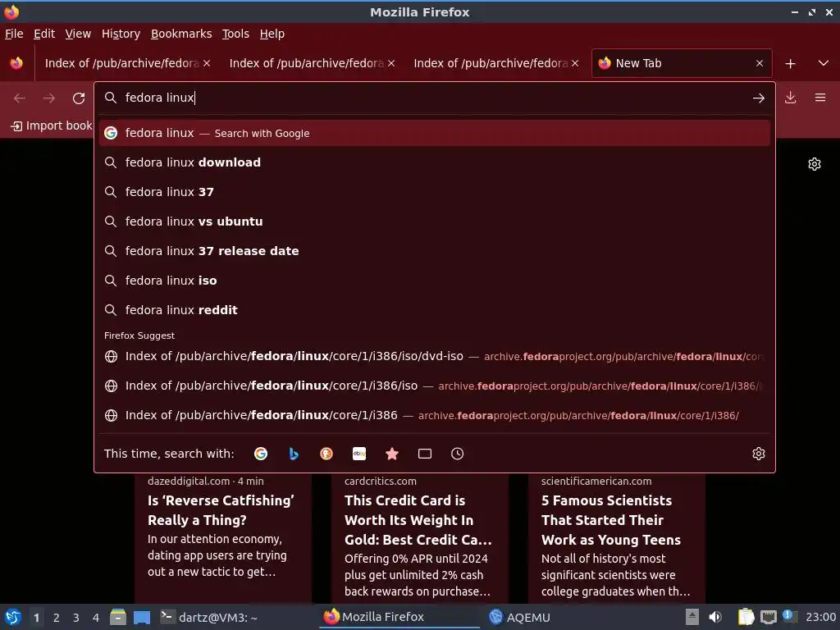Close the second Index of /pub/archive tab
840x630 pixels.
tap(391, 63)
